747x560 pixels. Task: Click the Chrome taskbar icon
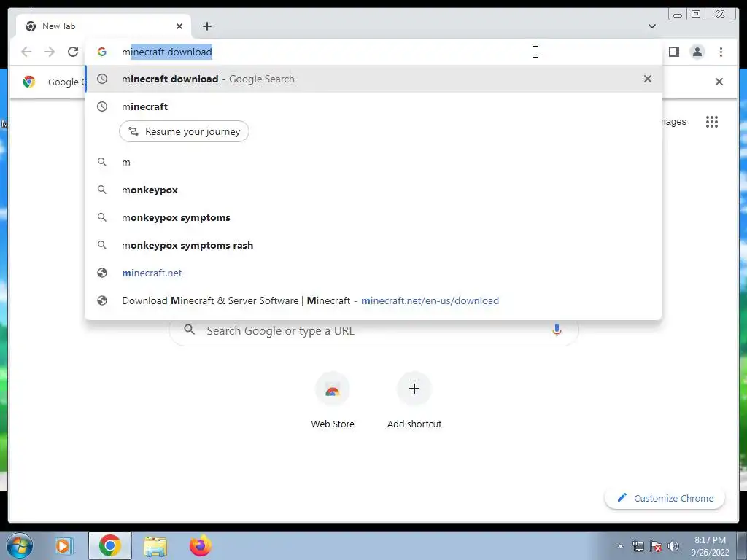coord(110,545)
